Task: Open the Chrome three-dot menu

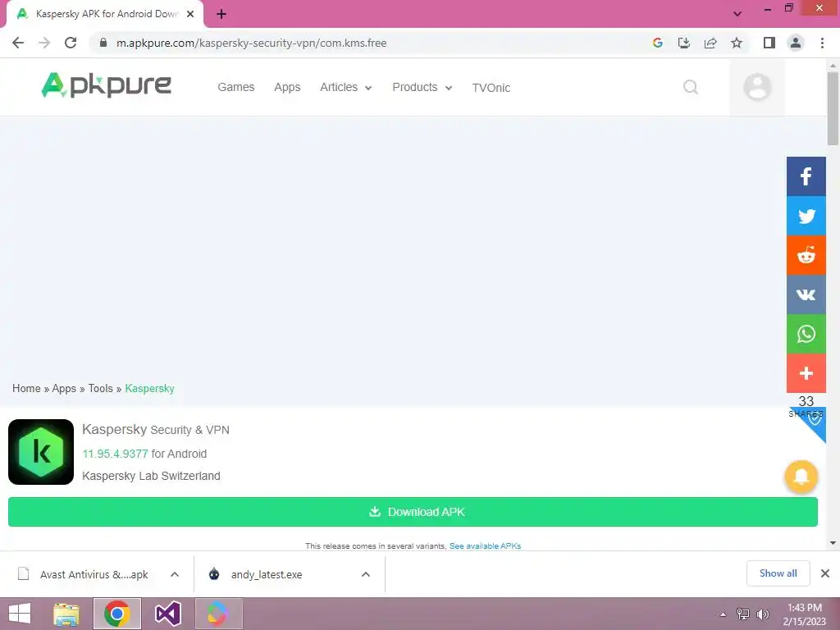Action: click(x=822, y=43)
